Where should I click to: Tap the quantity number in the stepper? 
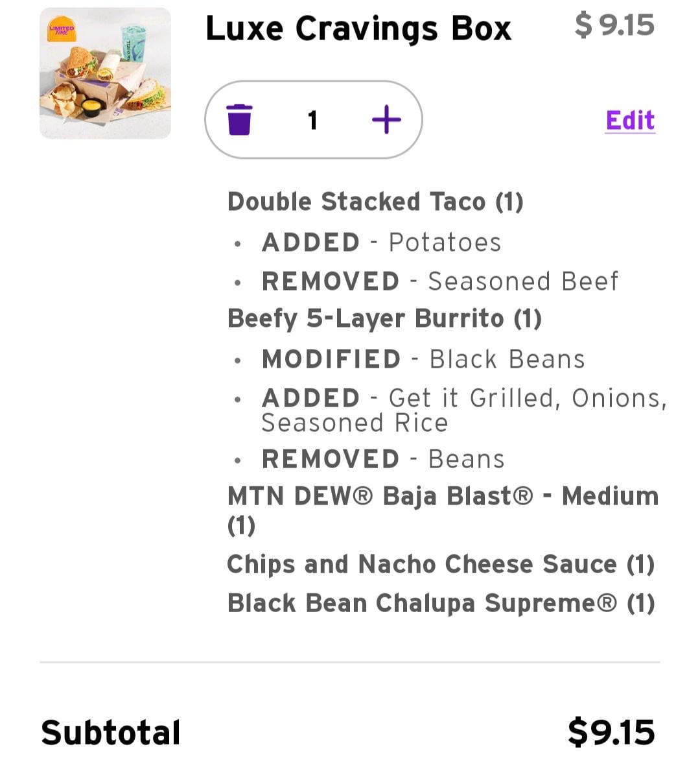(313, 119)
